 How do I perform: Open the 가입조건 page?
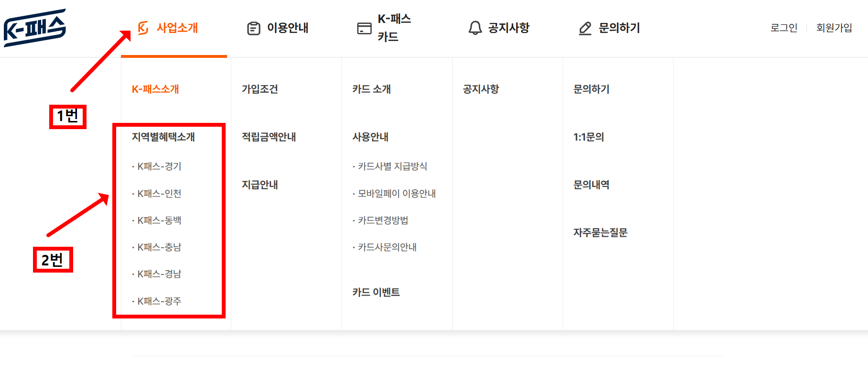click(259, 89)
